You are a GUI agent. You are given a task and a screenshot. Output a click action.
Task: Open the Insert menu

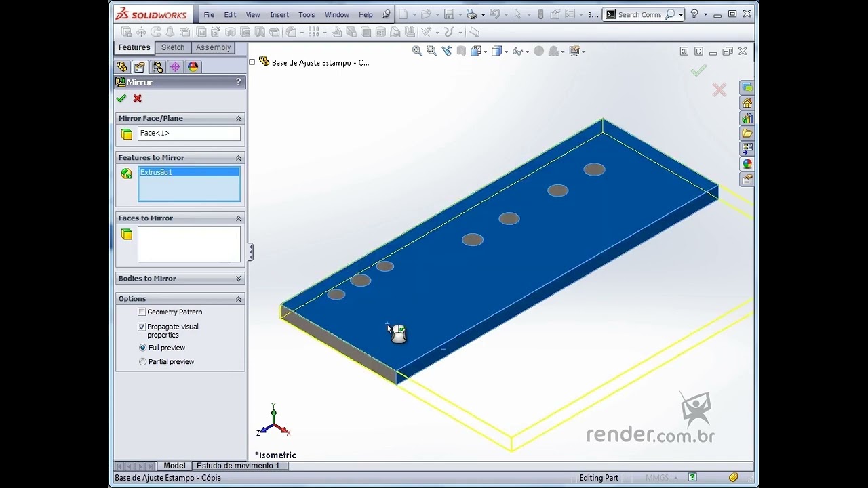click(x=279, y=14)
